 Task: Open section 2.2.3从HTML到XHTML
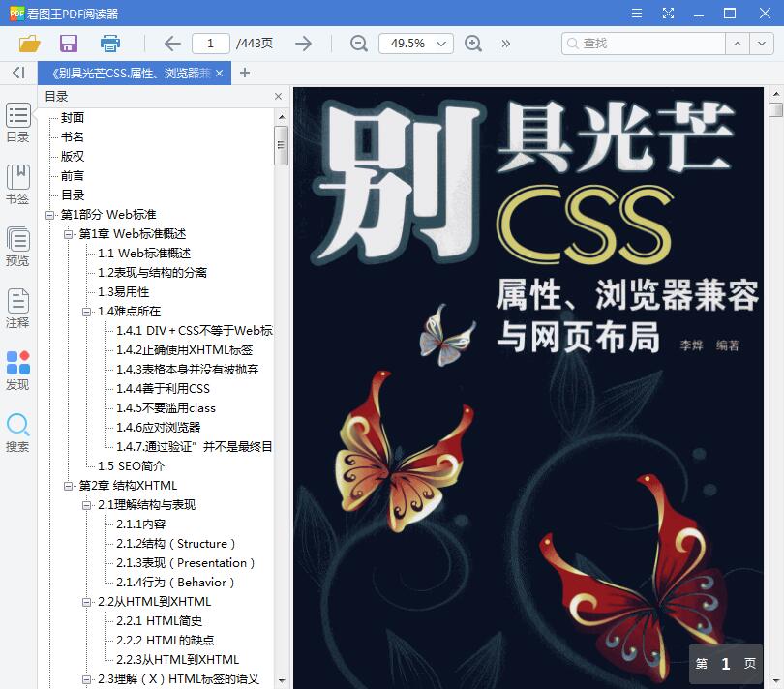178,660
